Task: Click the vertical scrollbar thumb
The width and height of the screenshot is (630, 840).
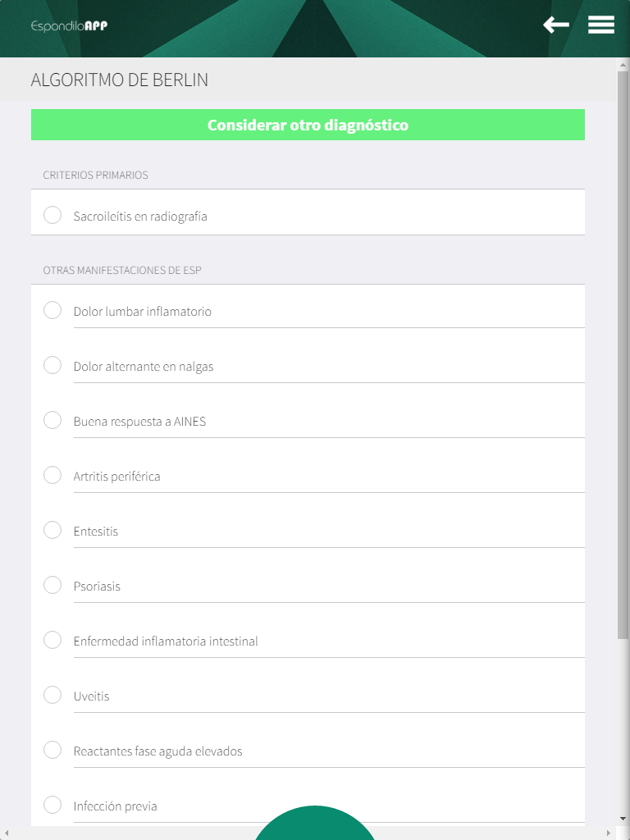Action: coord(623,353)
